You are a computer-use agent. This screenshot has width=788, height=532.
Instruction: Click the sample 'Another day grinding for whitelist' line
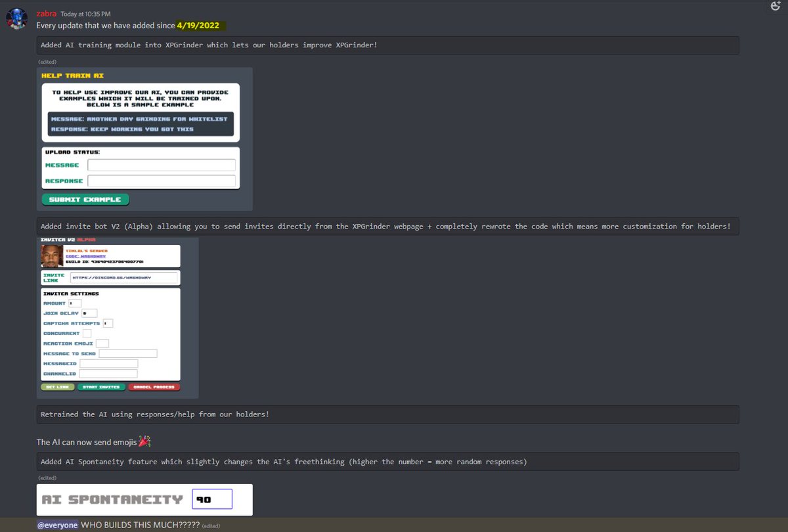[139, 119]
